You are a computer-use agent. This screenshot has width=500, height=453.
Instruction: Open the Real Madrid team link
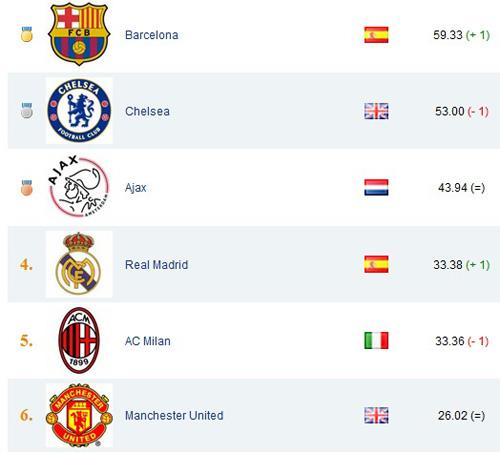click(x=156, y=265)
